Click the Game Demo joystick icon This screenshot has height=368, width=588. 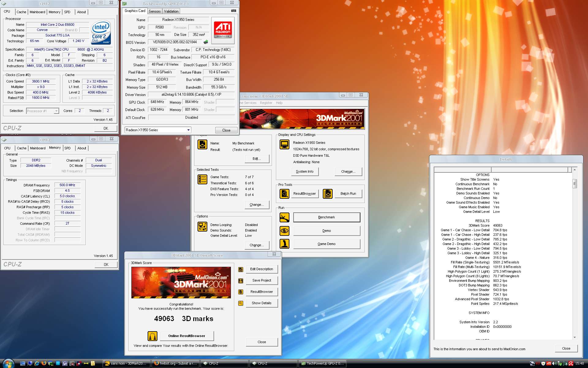coord(285,244)
